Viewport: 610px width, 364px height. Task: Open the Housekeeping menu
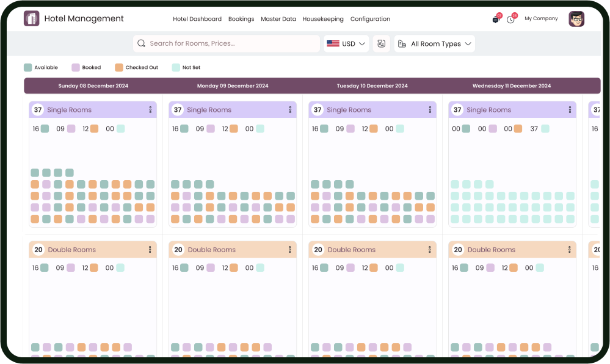(x=323, y=19)
